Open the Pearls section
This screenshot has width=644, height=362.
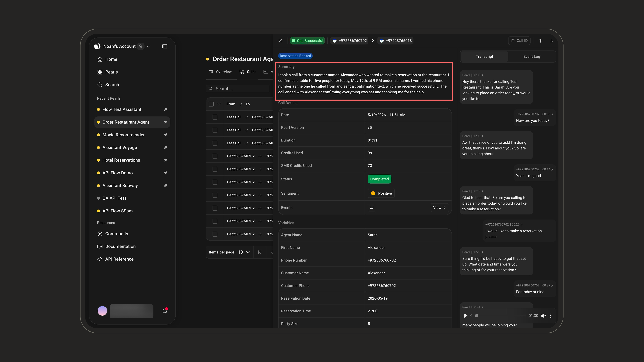pos(132,72)
